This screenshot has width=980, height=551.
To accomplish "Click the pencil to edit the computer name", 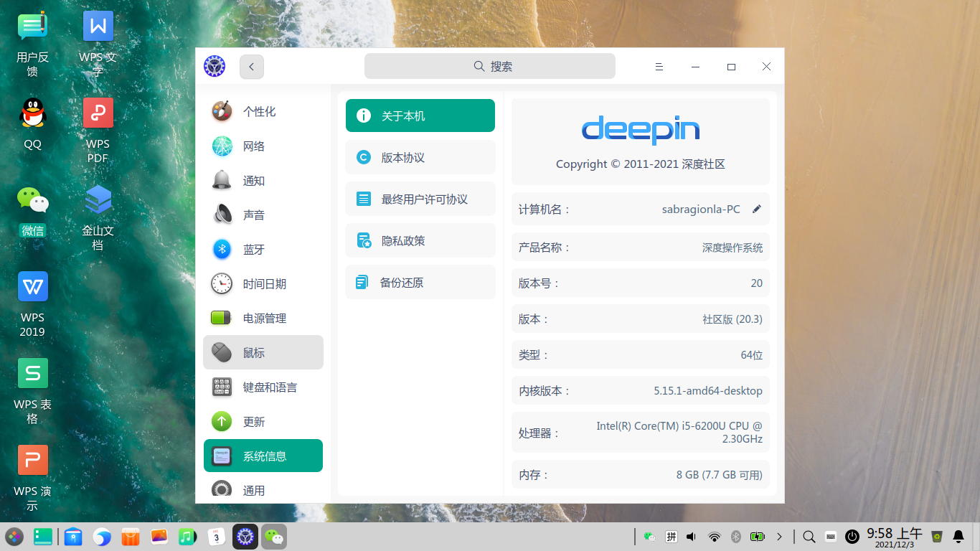I will [x=756, y=209].
